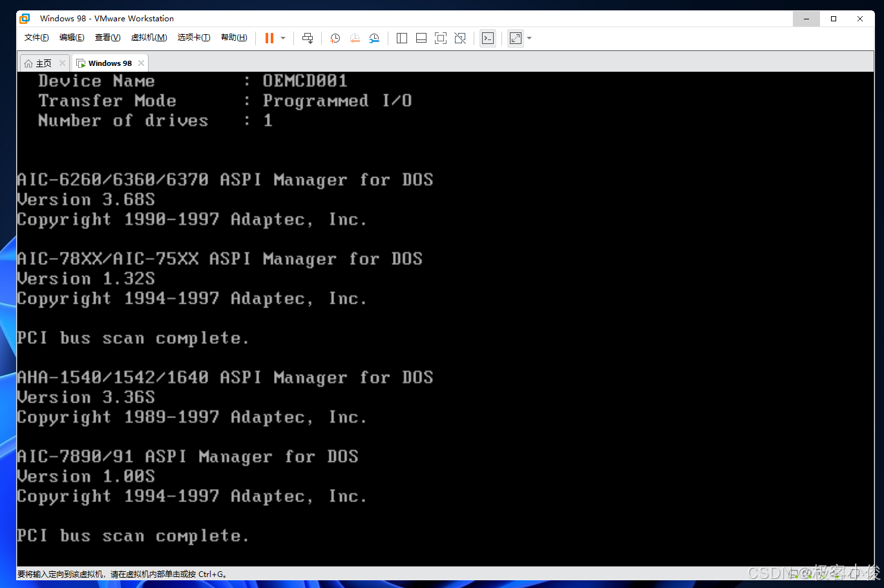Send Ctrl+Alt+Del to the virtual machine

[x=308, y=38]
